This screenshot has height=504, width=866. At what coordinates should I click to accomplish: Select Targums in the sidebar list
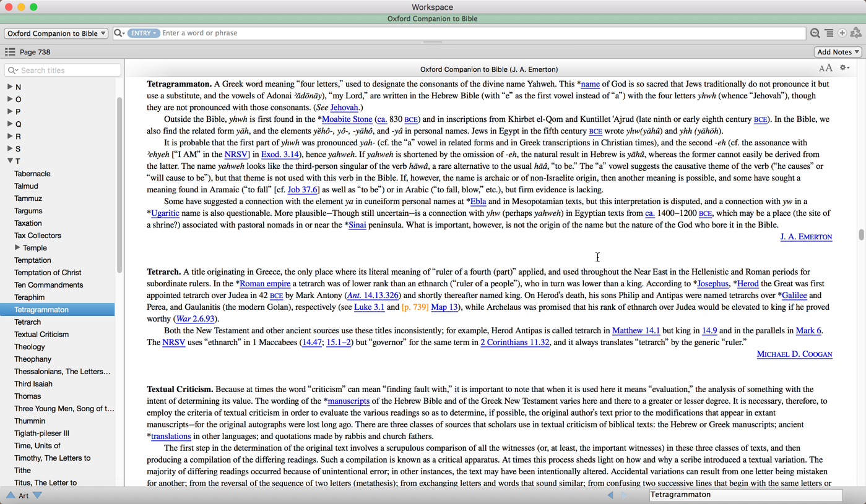point(28,211)
